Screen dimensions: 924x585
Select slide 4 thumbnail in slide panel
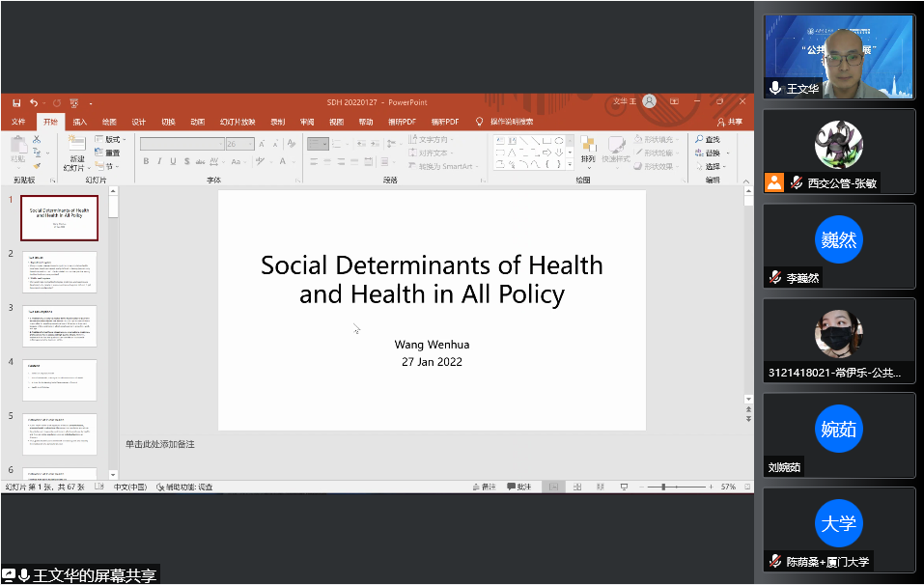59,380
